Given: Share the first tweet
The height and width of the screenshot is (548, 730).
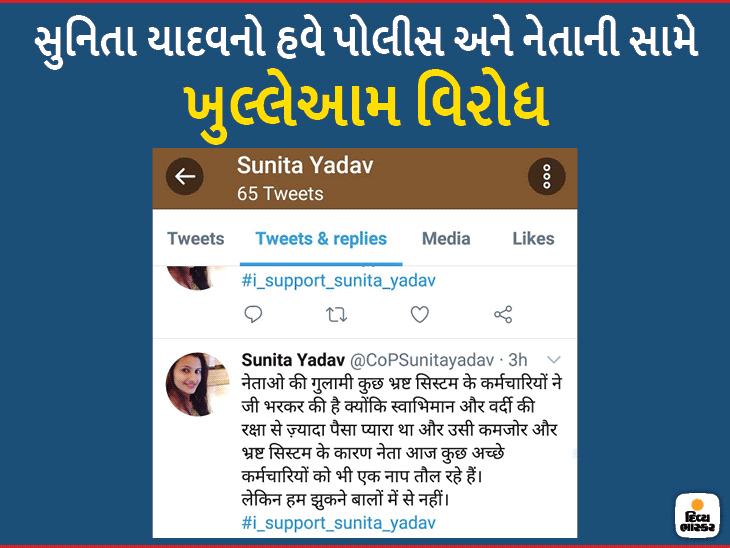Looking at the screenshot, I should click(x=503, y=315).
